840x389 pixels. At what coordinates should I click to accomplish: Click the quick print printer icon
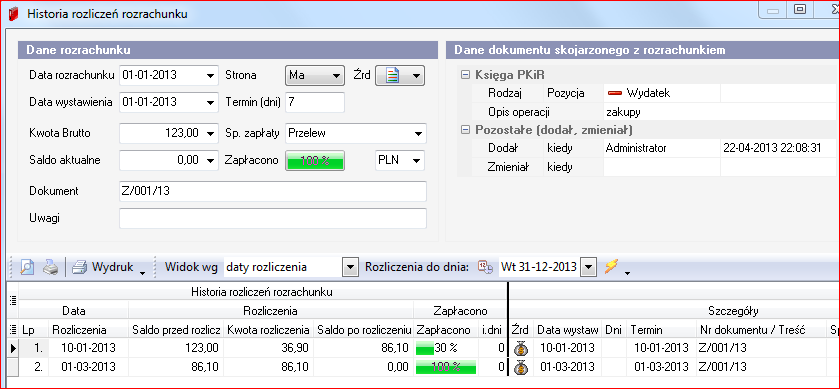pos(51,266)
